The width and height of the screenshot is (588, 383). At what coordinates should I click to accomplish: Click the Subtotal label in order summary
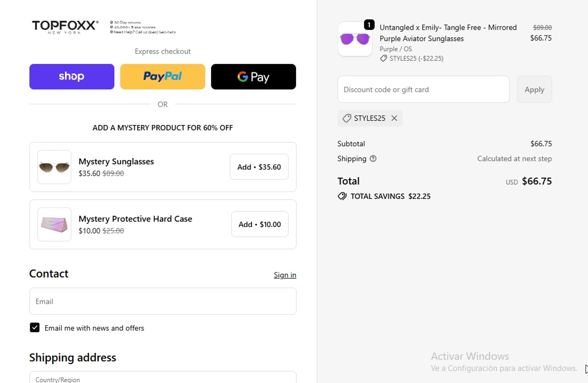(x=351, y=144)
